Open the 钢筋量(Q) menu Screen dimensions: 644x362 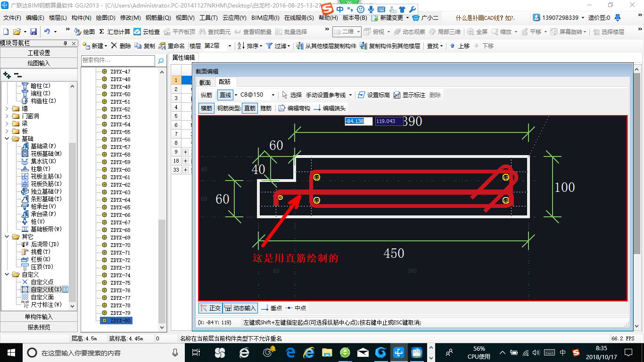pos(158,18)
